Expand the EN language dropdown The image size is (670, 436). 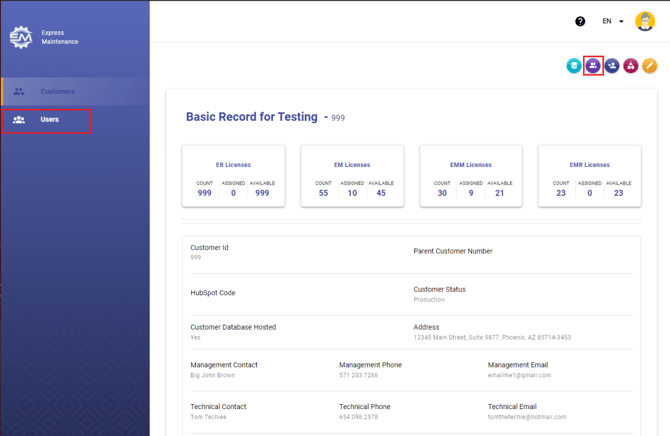613,21
